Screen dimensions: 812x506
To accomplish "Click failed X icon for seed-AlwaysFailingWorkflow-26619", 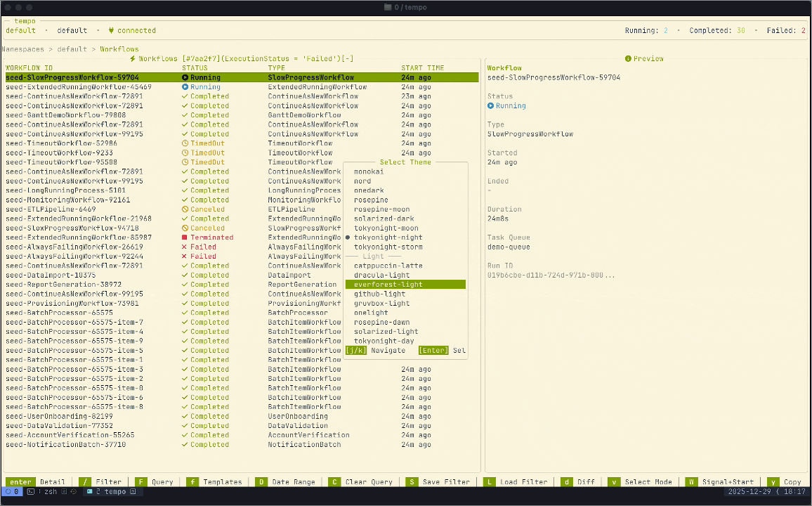I will point(185,247).
